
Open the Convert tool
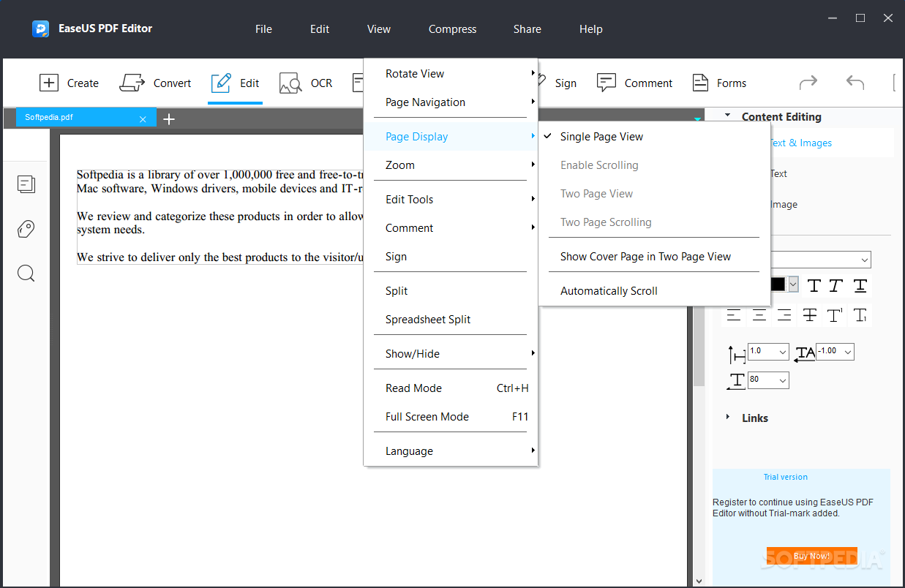pos(155,83)
